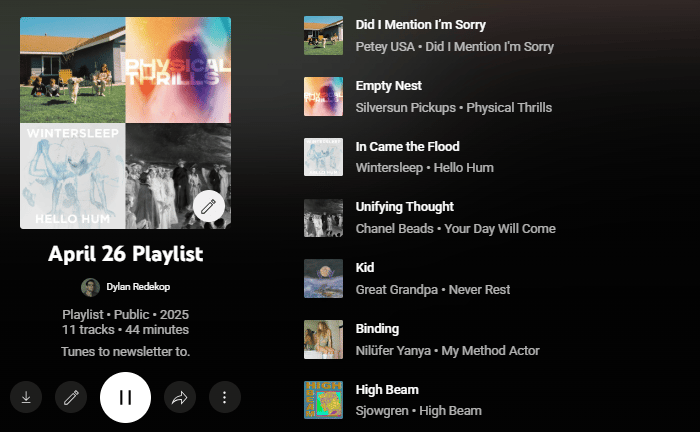Select the Did I Mention I'm Sorry thumbnail
The image size is (700, 432).
tap(324, 36)
